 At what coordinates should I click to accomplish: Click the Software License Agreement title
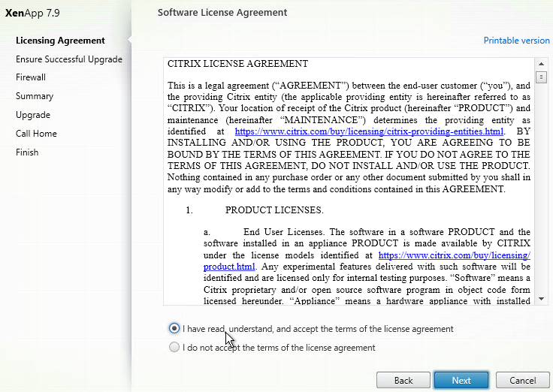click(222, 13)
